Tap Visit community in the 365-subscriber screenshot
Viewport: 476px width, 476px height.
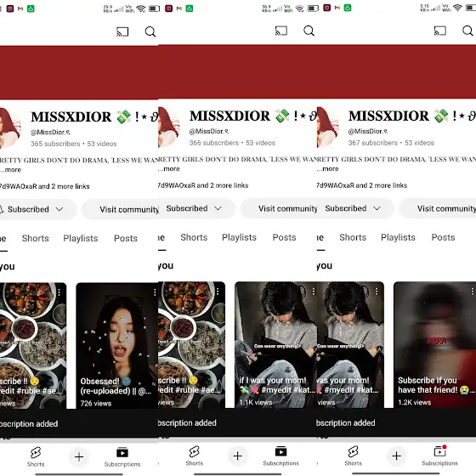(x=120, y=209)
